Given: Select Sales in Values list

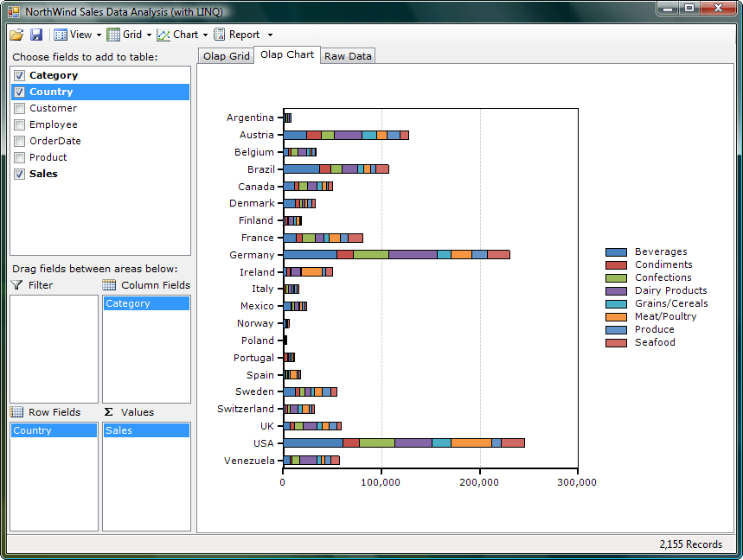Looking at the screenshot, I should (x=146, y=430).
